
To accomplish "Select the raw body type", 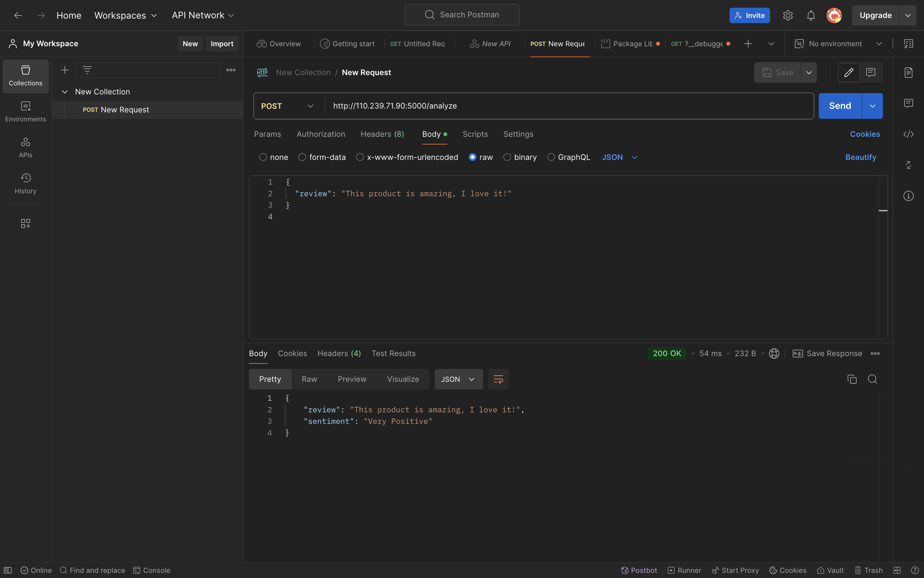I will click(x=480, y=157).
